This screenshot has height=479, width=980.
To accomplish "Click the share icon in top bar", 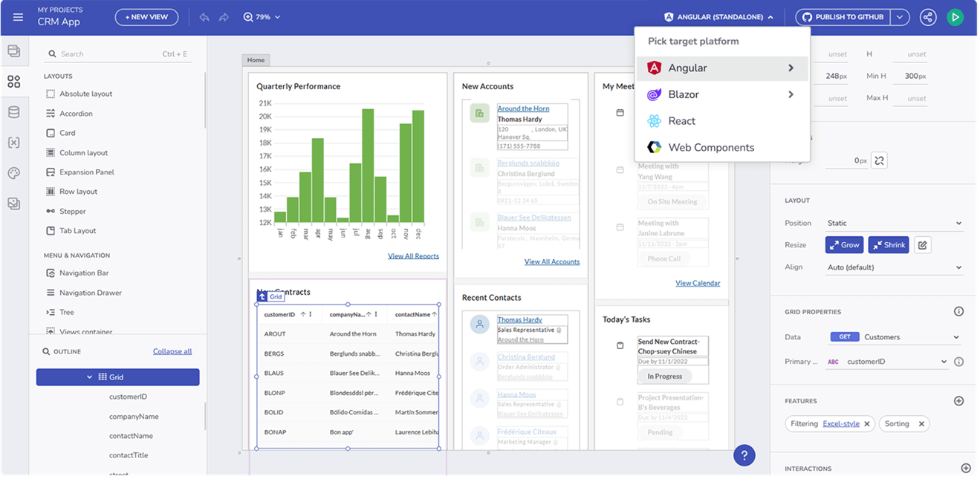I will 928,17.
